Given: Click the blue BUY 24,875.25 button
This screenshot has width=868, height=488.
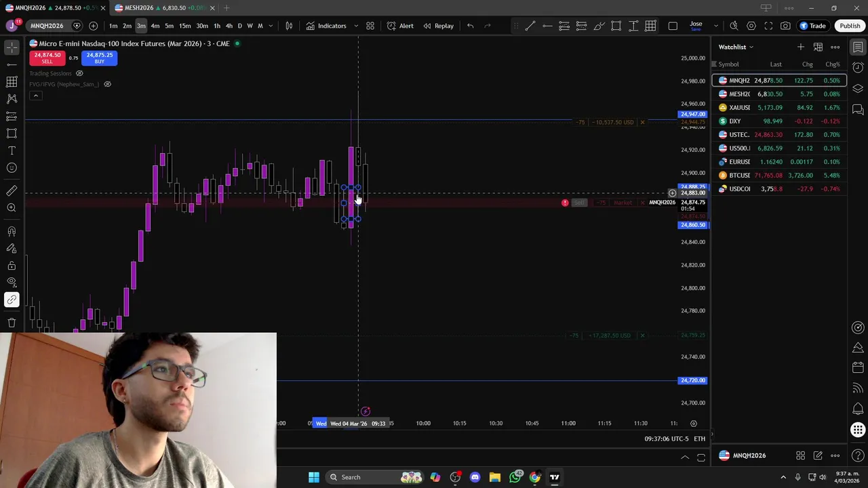Looking at the screenshot, I should point(100,58).
